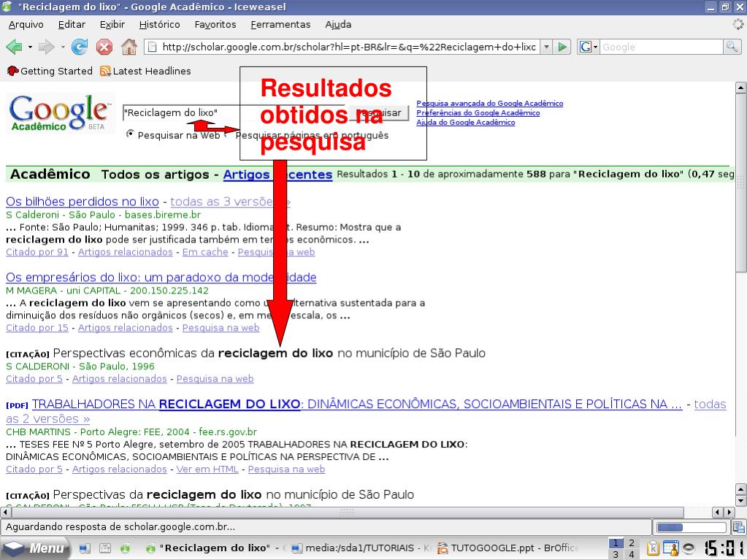The width and height of the screenshot is (747, 560).
Task: Click the status bar icon at far right
Action: point(739,527)
